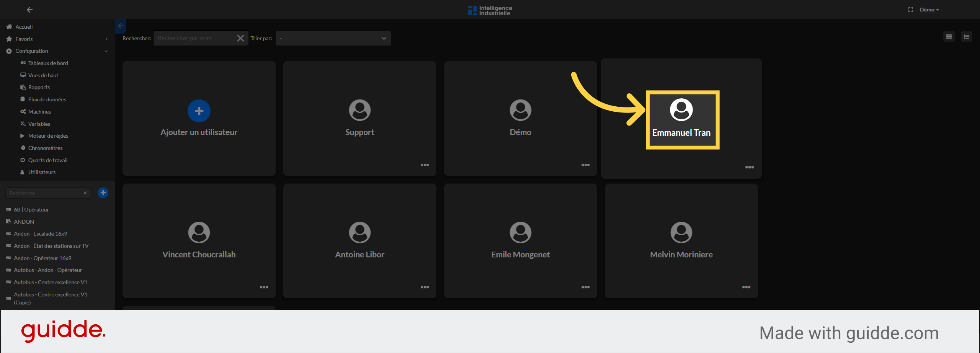
Task: Open options menu for Support user
Action: coord(425,165)
